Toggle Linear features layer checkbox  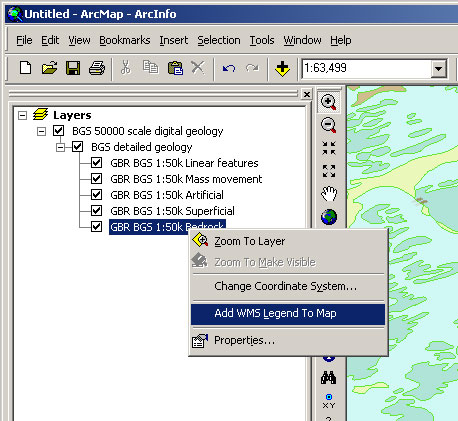coord(97,163)
